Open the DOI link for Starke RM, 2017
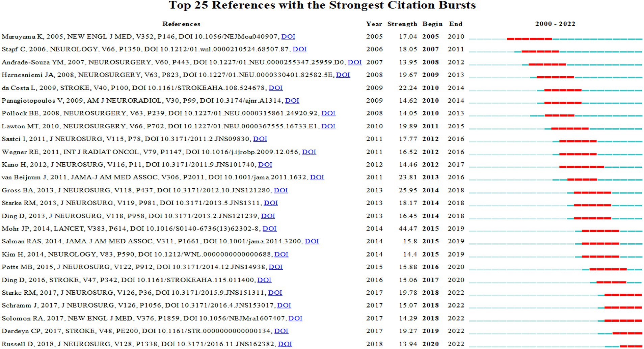 point(275,293)
